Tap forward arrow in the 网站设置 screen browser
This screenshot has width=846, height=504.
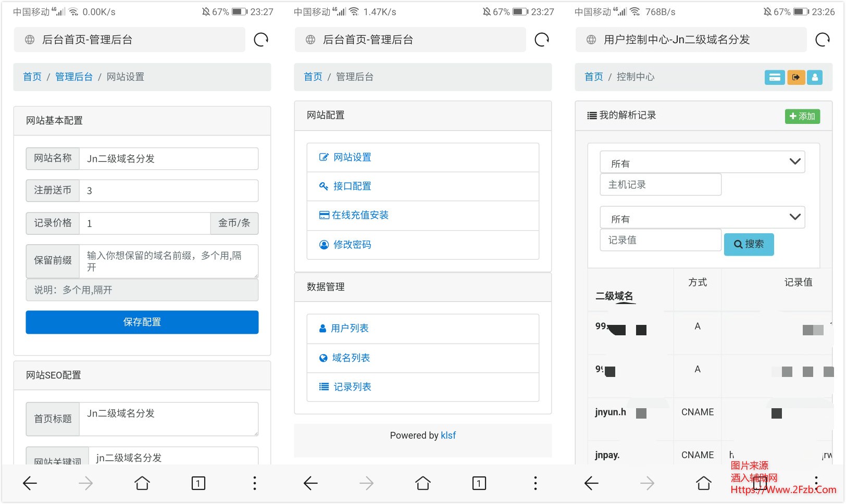tap(86, 483)
